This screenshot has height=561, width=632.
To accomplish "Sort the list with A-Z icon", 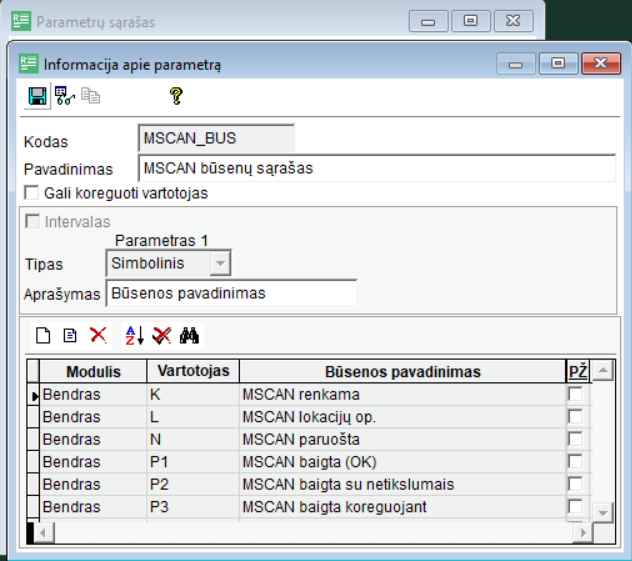I will [134, 336].
